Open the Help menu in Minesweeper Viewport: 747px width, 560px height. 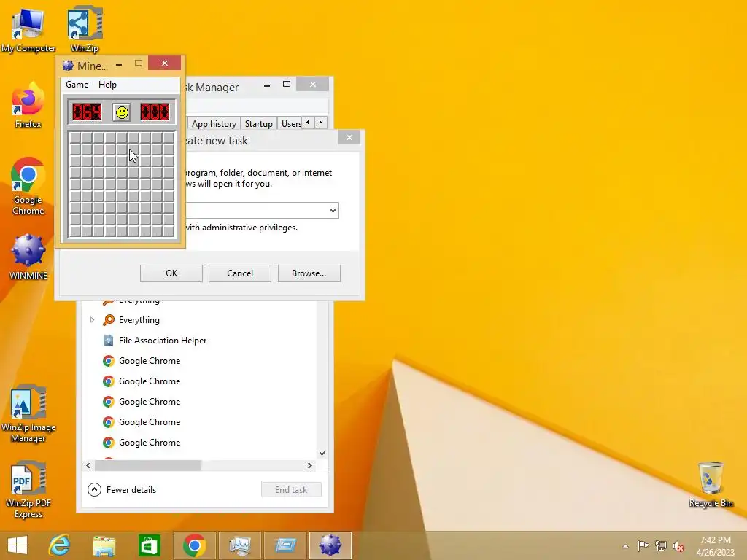108,85
